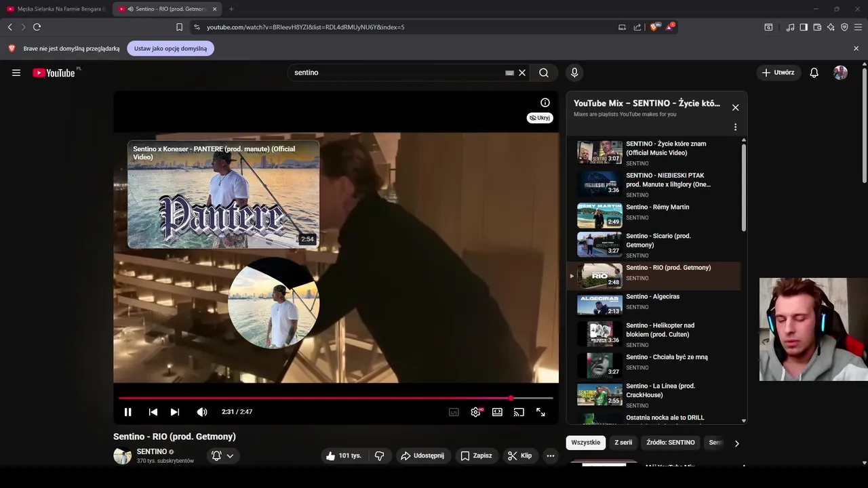Start voice search with microphone icon
The image size is (868, 488).
click(x=574, y=73)
